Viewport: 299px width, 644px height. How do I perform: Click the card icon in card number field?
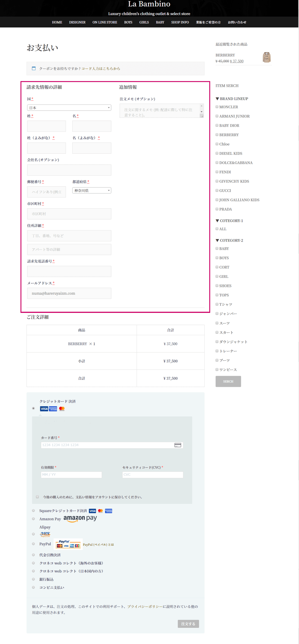click(178, 445)
